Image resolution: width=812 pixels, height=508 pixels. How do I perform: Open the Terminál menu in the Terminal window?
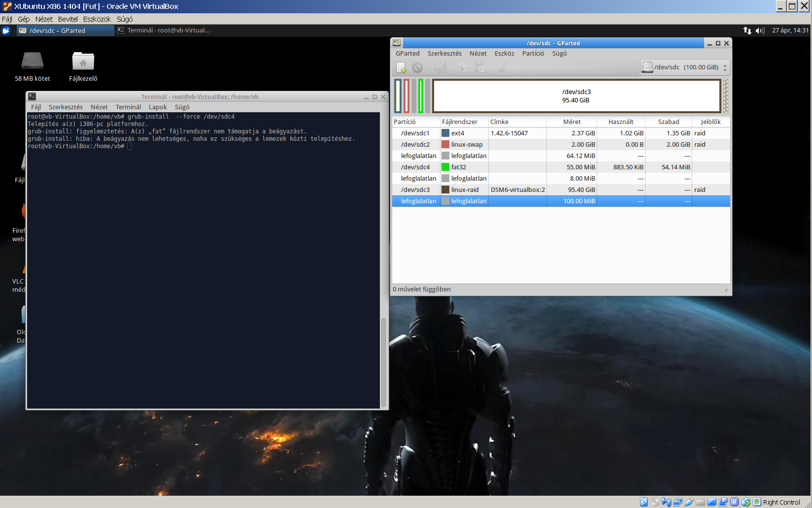pyautogui.click(x=128, y=107)
